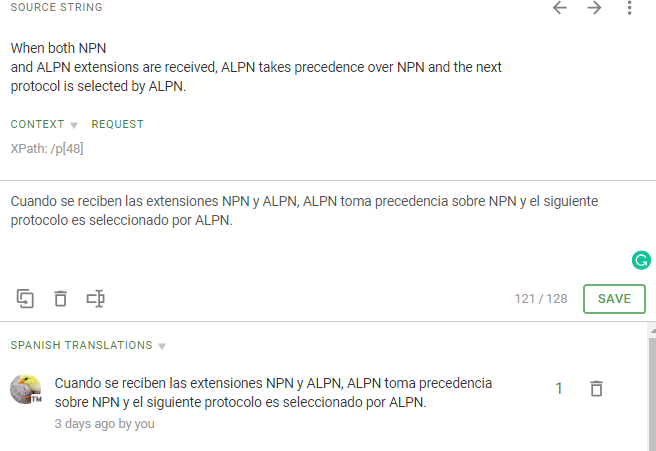Click the REQUEST context link

pyautogui.click(x=117, y=124)
